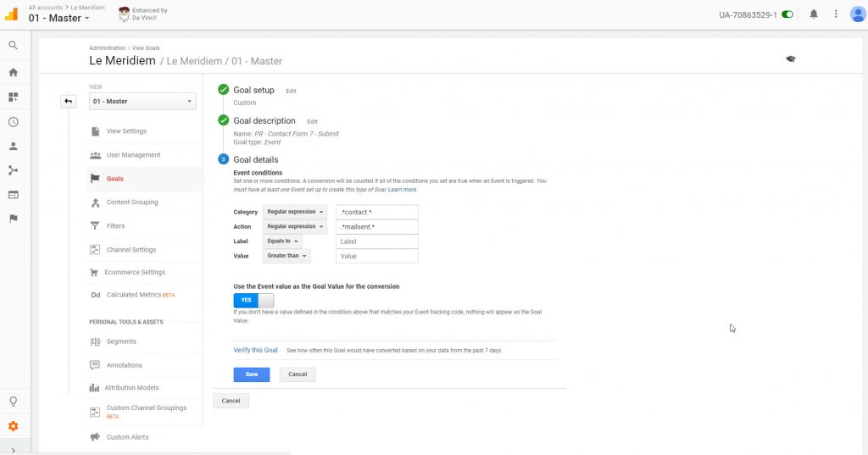Open Customization dashboard icon
Viewport: 868px width, 455px height.
14,97
